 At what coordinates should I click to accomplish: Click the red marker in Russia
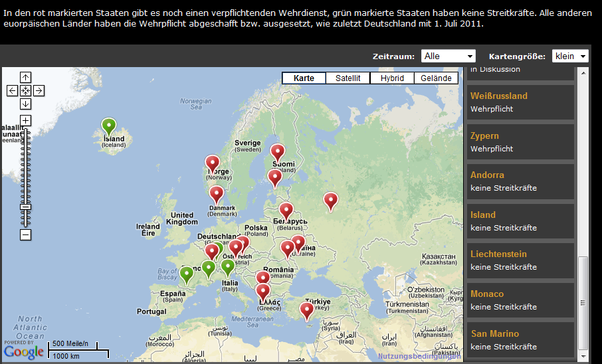(330, 199)
